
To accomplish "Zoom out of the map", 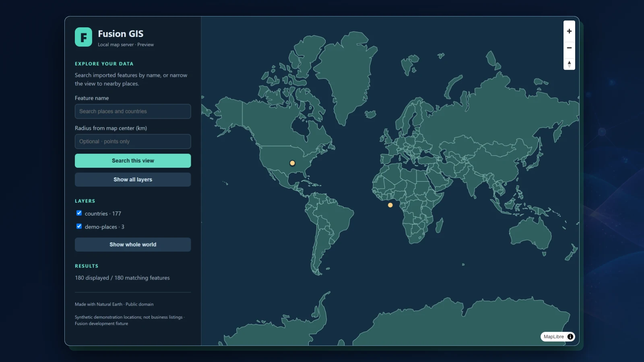I will pos(569,48).
